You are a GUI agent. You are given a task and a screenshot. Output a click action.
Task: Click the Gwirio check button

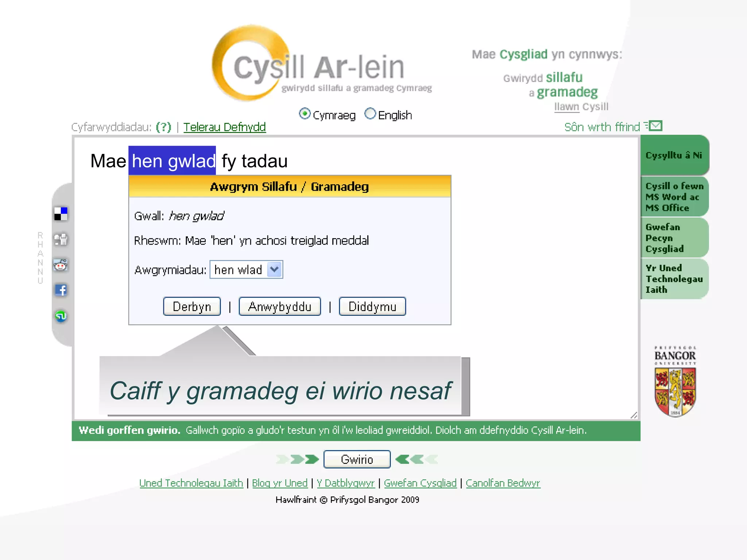tap(357, 459)
